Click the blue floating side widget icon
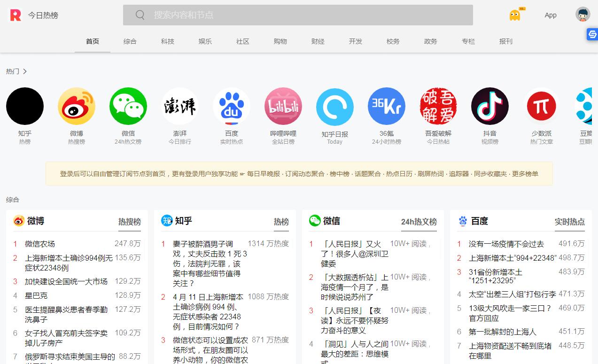The height and width of the screenshot is (364, 598). 592,34
